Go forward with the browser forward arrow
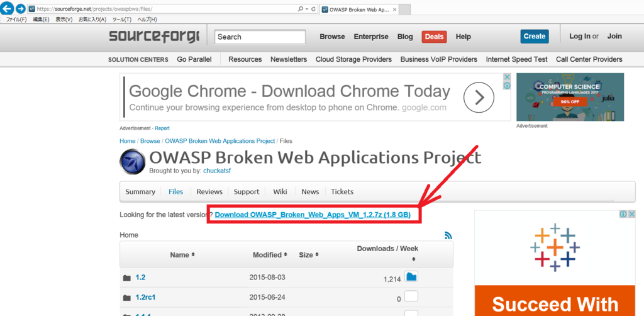The height and width of the screenshot is (316, 644). pyautogui.click(x=21, y=9)
